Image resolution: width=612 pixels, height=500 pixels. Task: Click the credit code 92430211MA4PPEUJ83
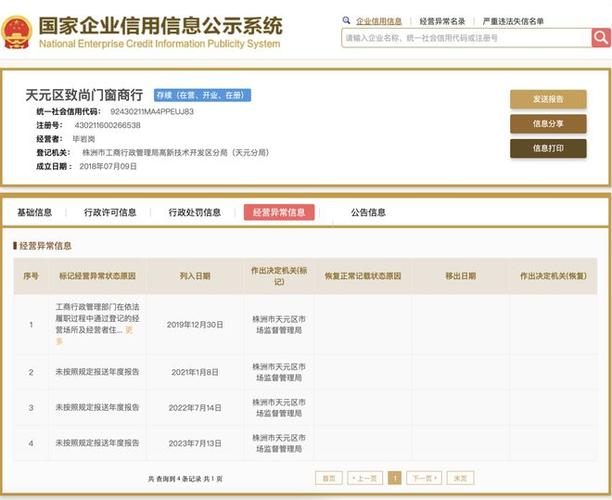[152, 112]
